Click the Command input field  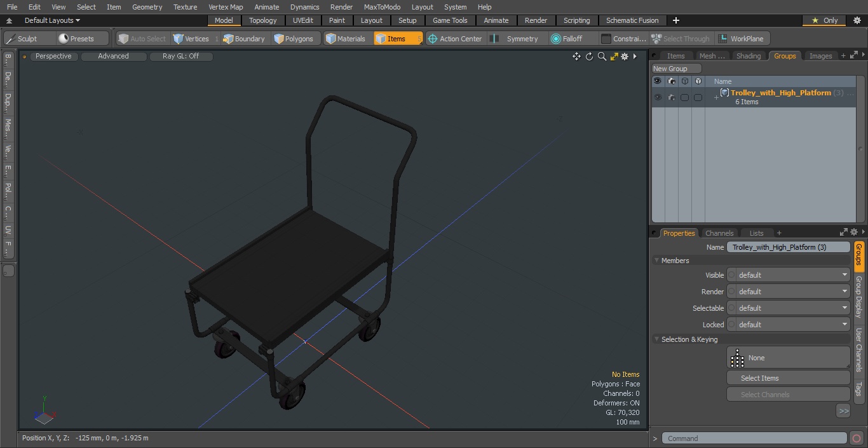click(754, 438)
